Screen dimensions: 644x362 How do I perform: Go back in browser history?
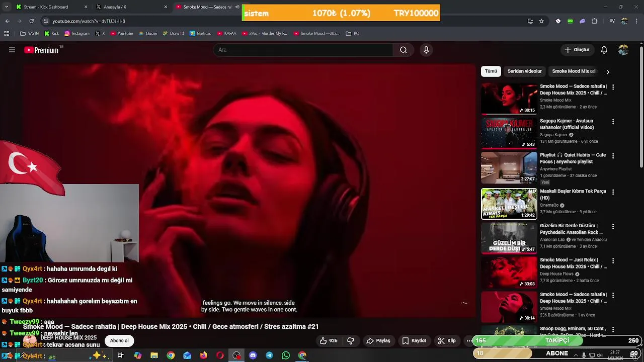click(x=7, y=21)
